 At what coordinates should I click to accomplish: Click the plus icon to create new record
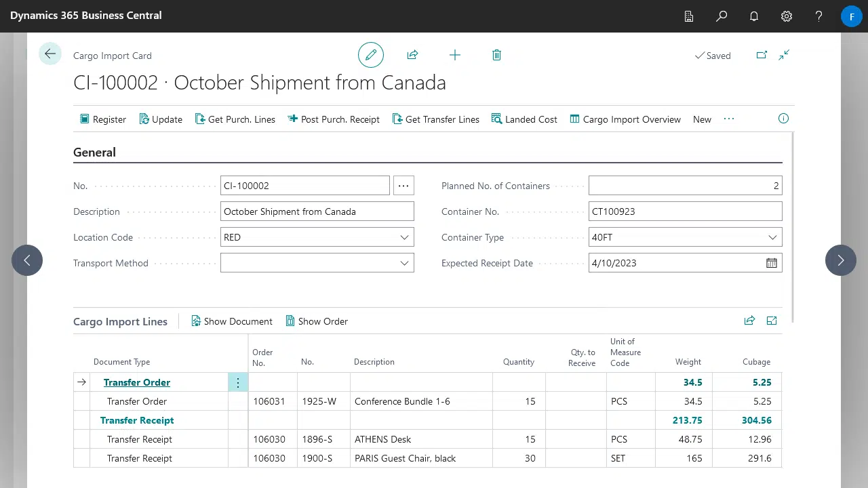coord(455,55)
